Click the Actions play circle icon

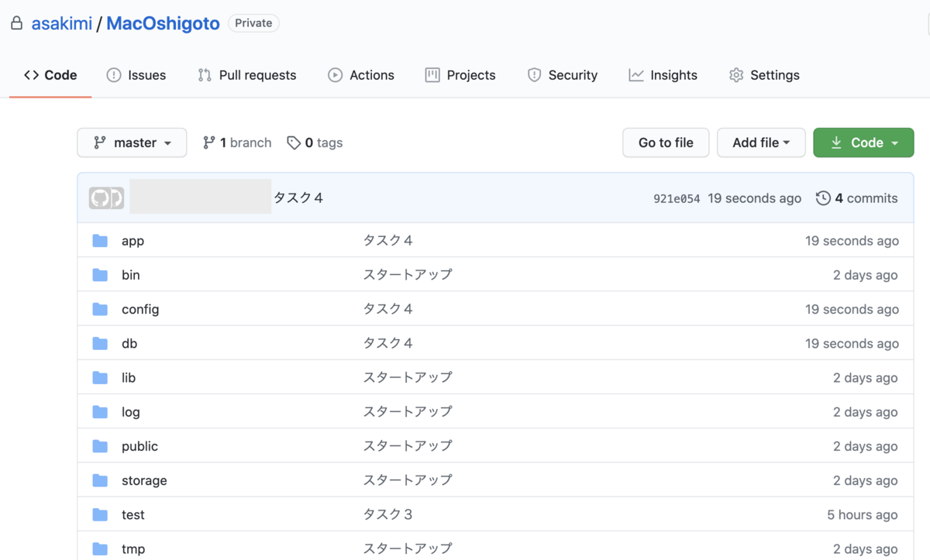pyautogui.click(x=335, y=75)
